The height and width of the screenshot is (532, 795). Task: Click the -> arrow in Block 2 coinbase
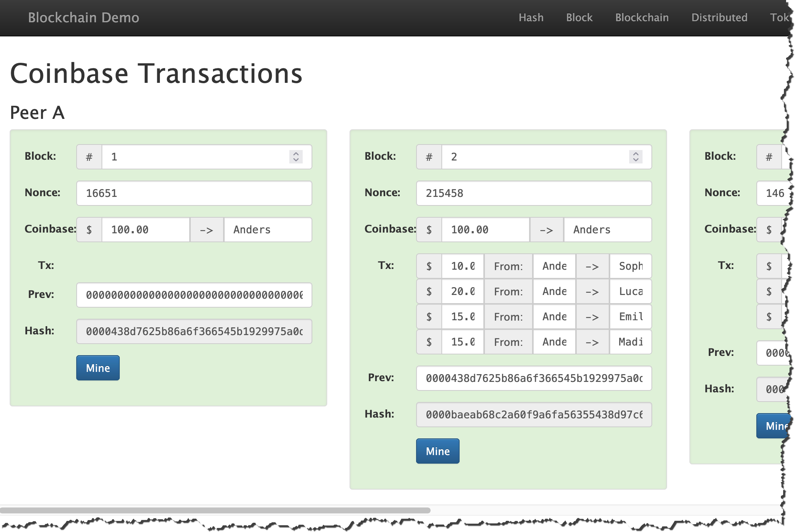(547, 230)
